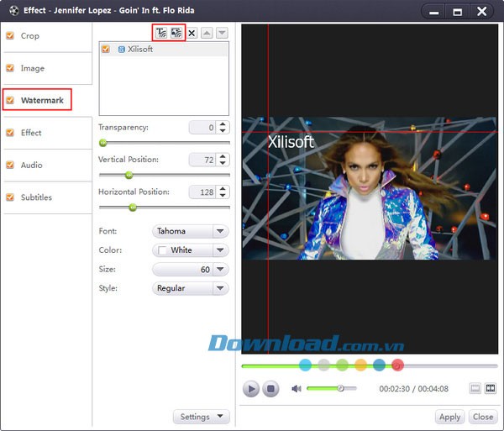Click the Xilisoft watermark text on the preview

(x=291, y=142)
